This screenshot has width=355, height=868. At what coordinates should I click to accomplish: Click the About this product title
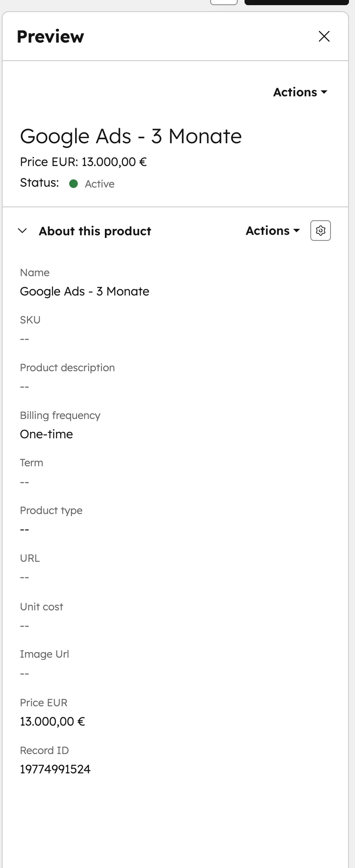click(95, 231)
